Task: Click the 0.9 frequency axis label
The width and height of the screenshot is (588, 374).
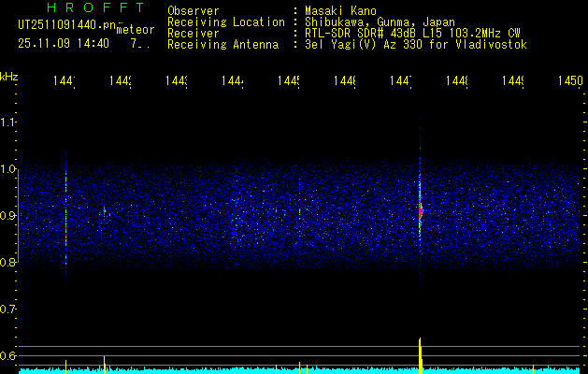Action: (x=9, y=216)
